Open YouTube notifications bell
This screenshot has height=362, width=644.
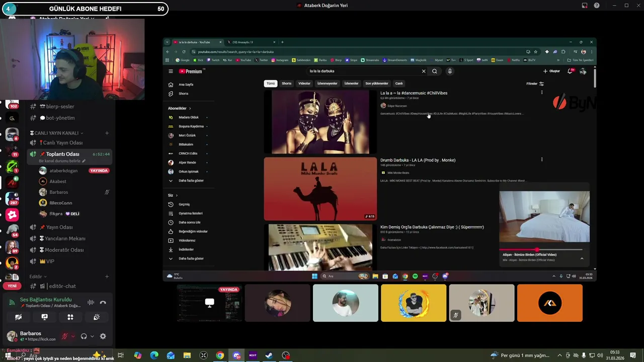(x=570, y=71)
